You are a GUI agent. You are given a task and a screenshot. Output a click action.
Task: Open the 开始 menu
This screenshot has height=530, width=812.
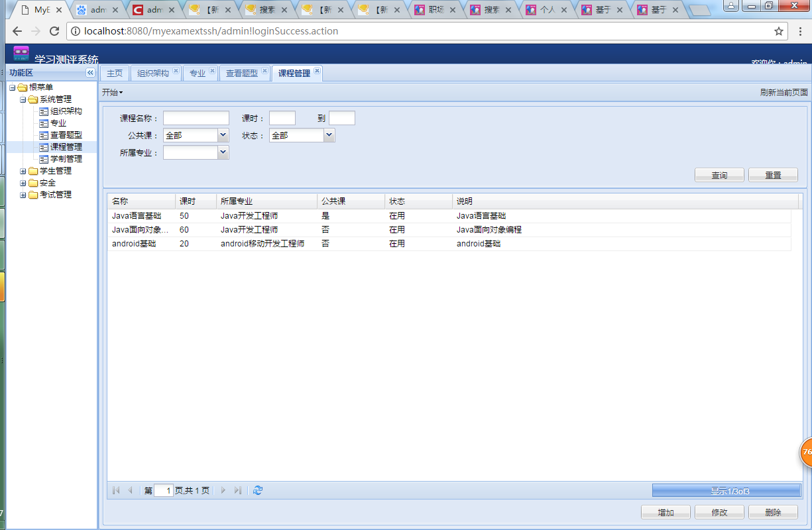coord(112,92)
